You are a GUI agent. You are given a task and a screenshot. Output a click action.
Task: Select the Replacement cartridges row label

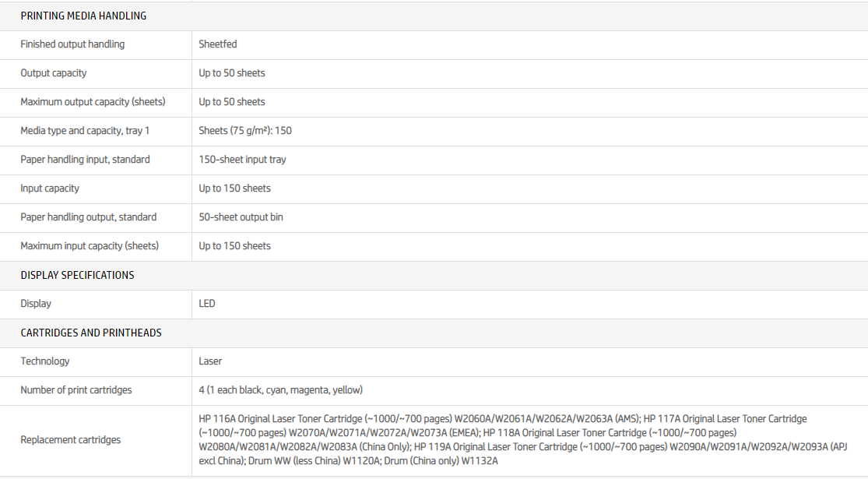click(x=71, y=440)
